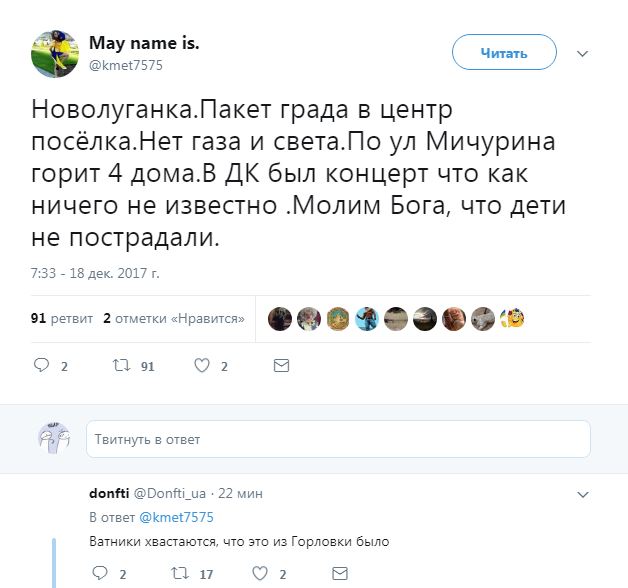
Task: Open the 91 ретвит list
Action: tap(61, 319)
